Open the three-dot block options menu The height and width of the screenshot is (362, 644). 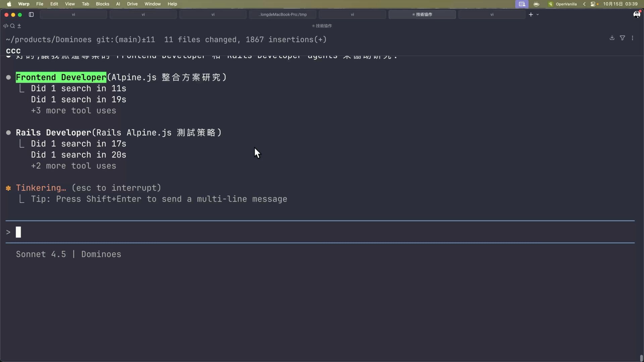(x=633, y=38)
